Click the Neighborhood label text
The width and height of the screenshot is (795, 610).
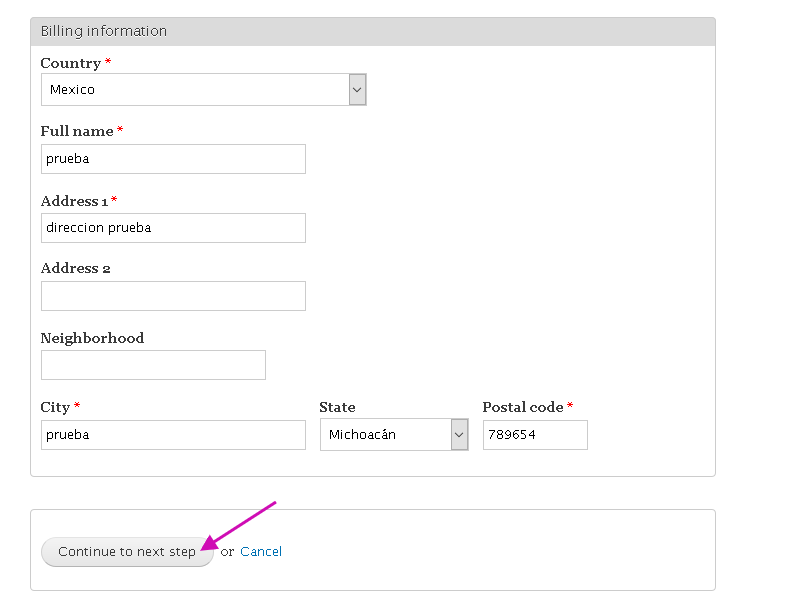coord(92,338)
